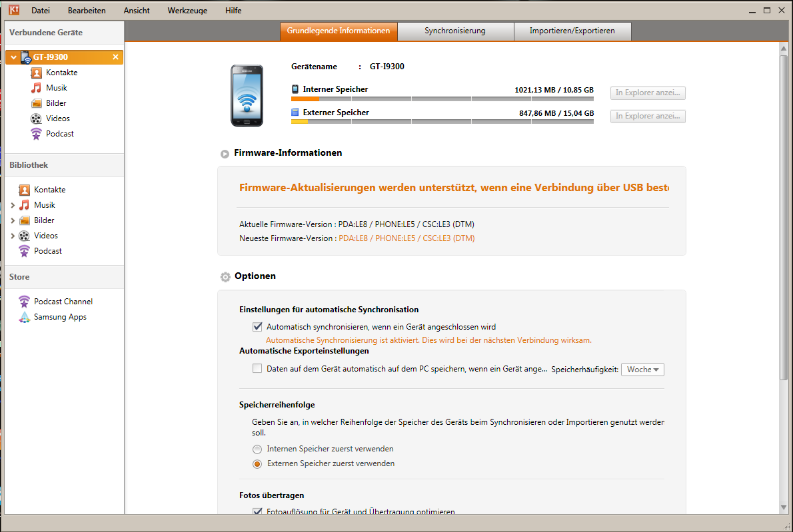This screenshot has width=793, height=532.
Task: Open the Hilfe menu
Action: [233, 10]
